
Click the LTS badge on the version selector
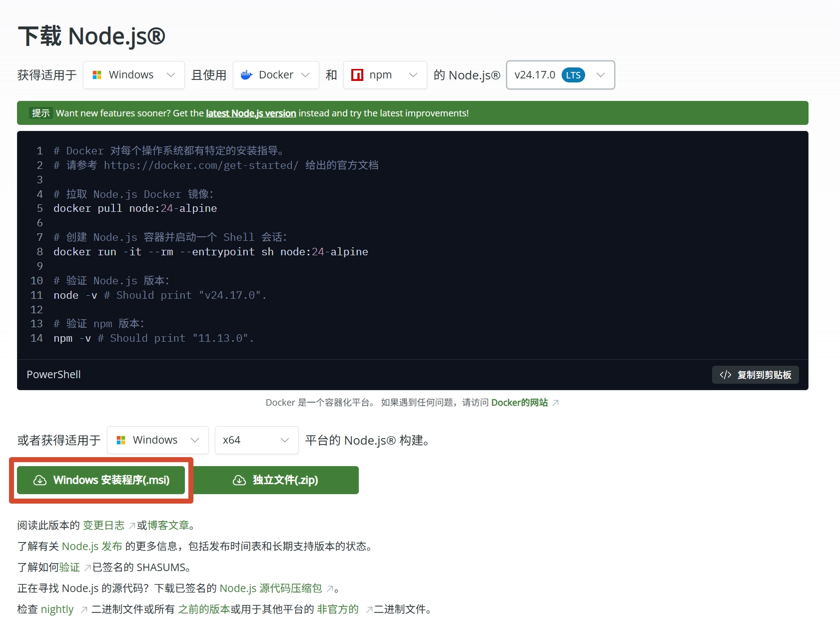tap(573, 75)
